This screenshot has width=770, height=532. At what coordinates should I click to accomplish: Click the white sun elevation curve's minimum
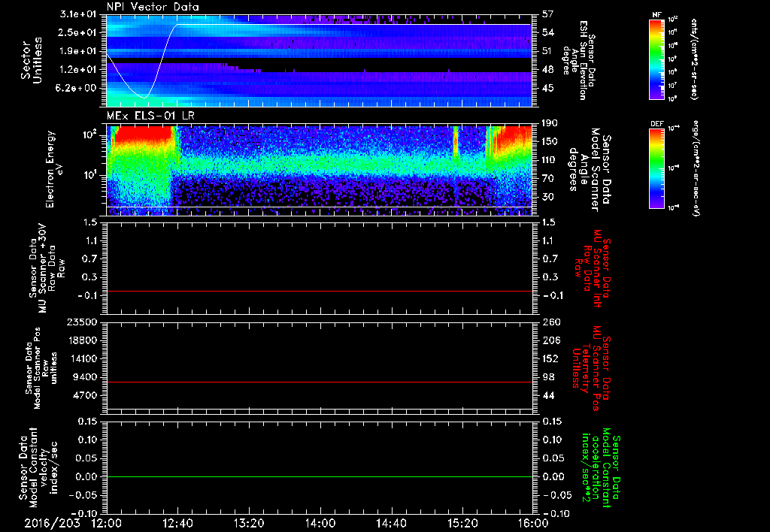144,98
